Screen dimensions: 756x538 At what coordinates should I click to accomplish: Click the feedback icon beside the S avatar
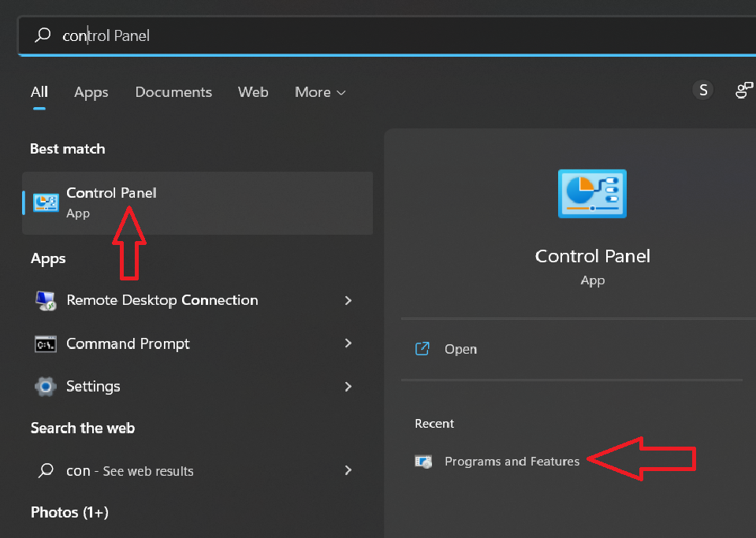(x=744, y=90)
